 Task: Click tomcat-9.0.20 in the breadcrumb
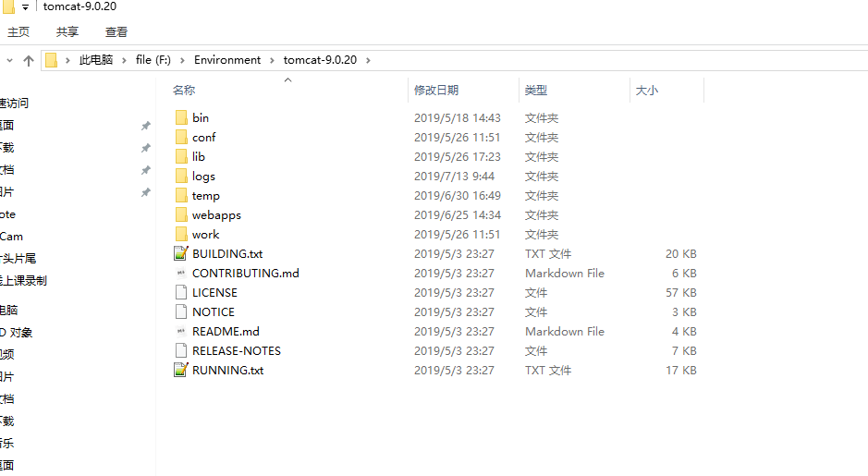pos(320,60)
